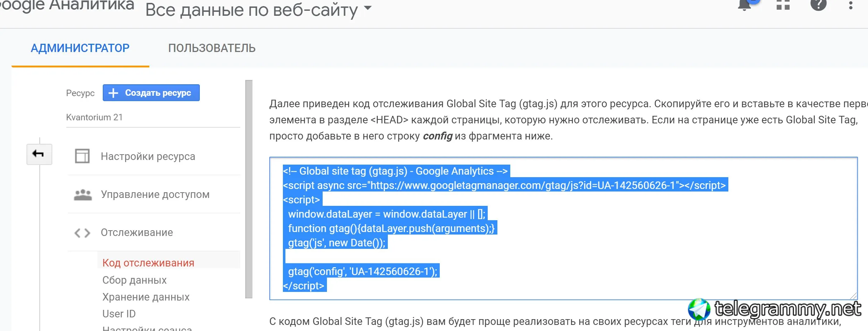Click the Создать ресурс button

click(151, 93)
